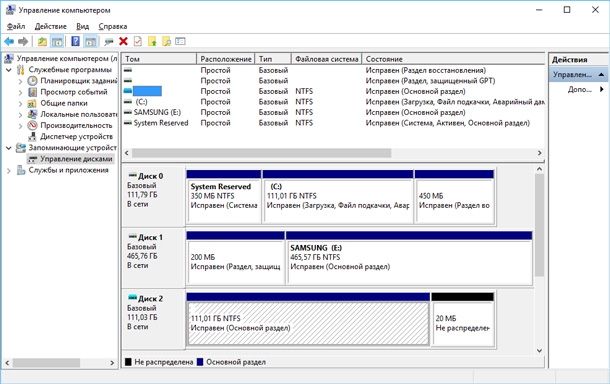Click the volume list scroll right arrow
The height and width of the screenshot is (384, 610).
(539, 153)
